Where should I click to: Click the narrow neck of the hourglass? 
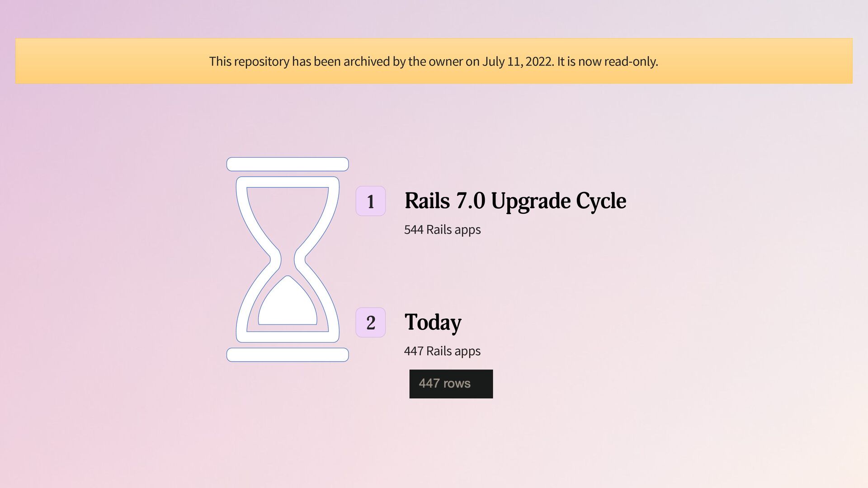pyautogui.click(x=288, y=259)
